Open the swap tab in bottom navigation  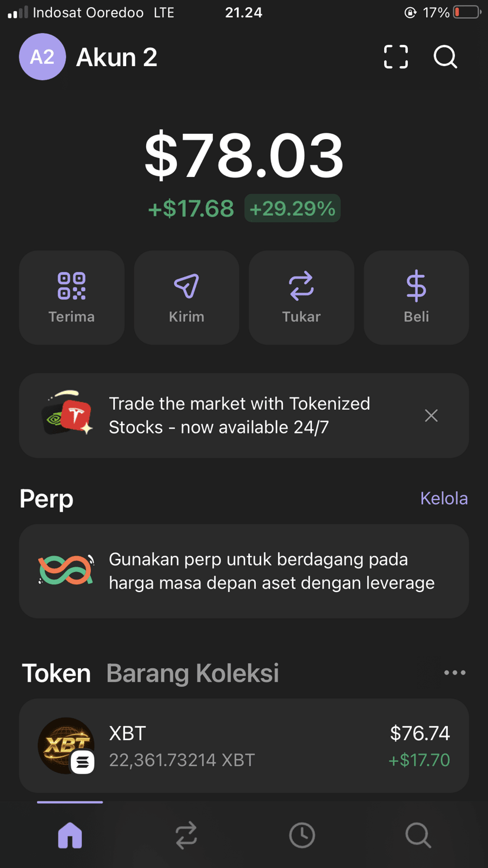coord(186,835)
